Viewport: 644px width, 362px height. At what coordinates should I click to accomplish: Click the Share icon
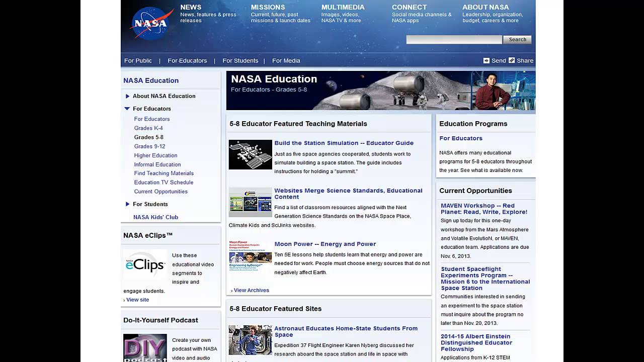[x=512, y=60]
